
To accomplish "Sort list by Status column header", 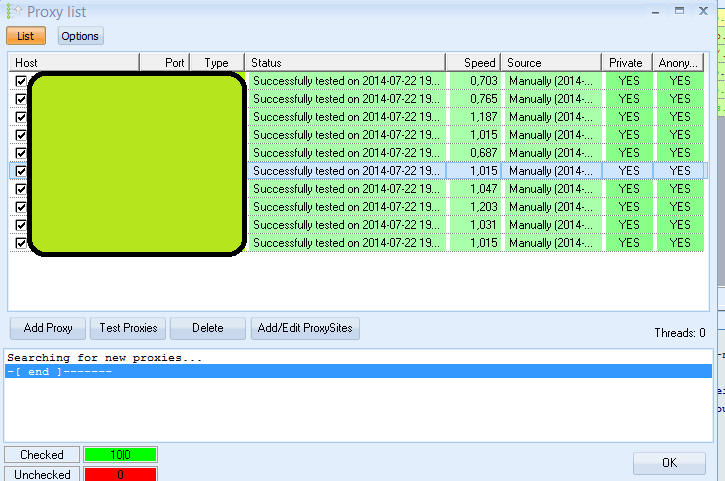I will point(345,63).
